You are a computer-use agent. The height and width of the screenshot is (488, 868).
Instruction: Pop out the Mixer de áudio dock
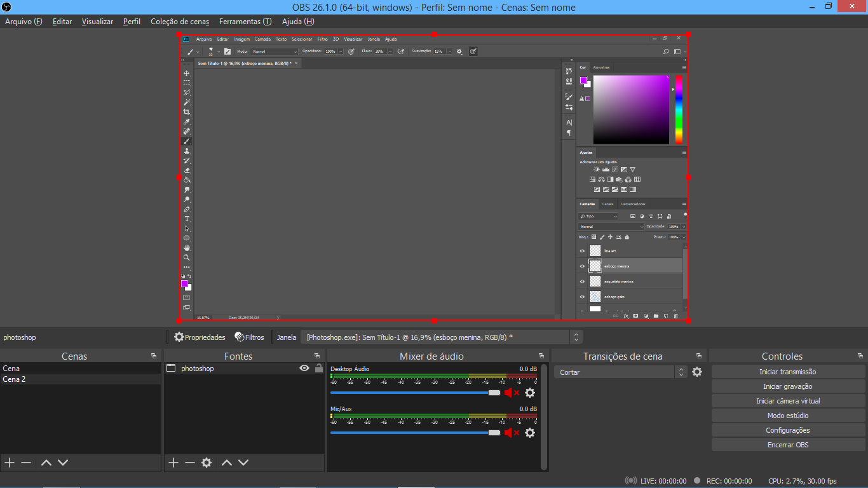tap(541, 356)
